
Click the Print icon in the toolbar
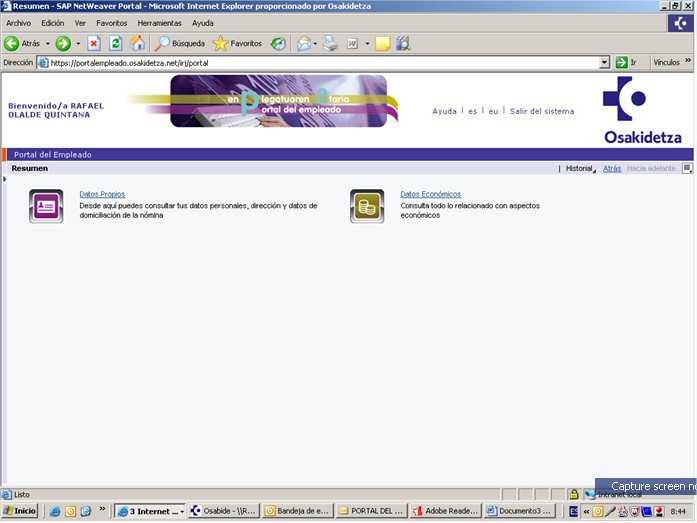click(330, 43)
